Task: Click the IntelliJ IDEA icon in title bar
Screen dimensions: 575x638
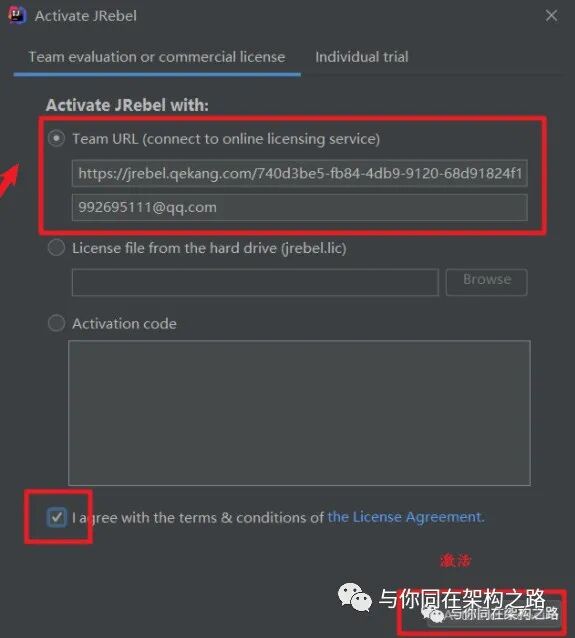Action: point(17,15)
